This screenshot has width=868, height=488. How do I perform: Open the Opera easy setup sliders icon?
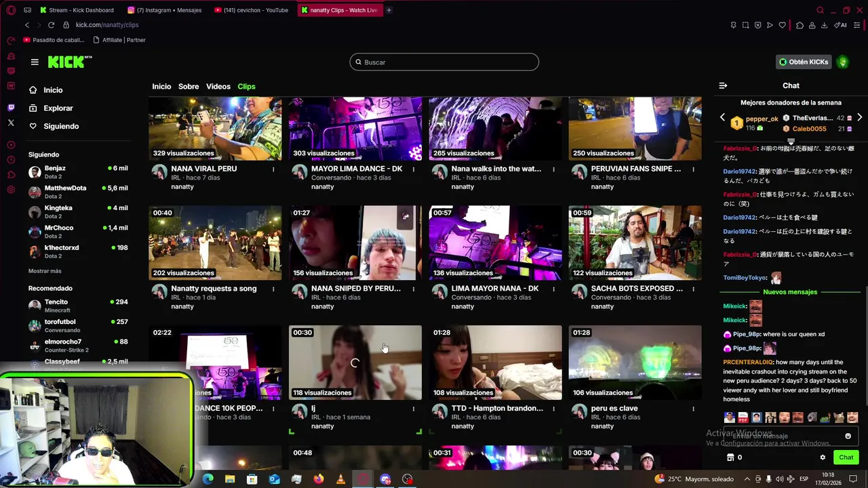click(858, 25)
